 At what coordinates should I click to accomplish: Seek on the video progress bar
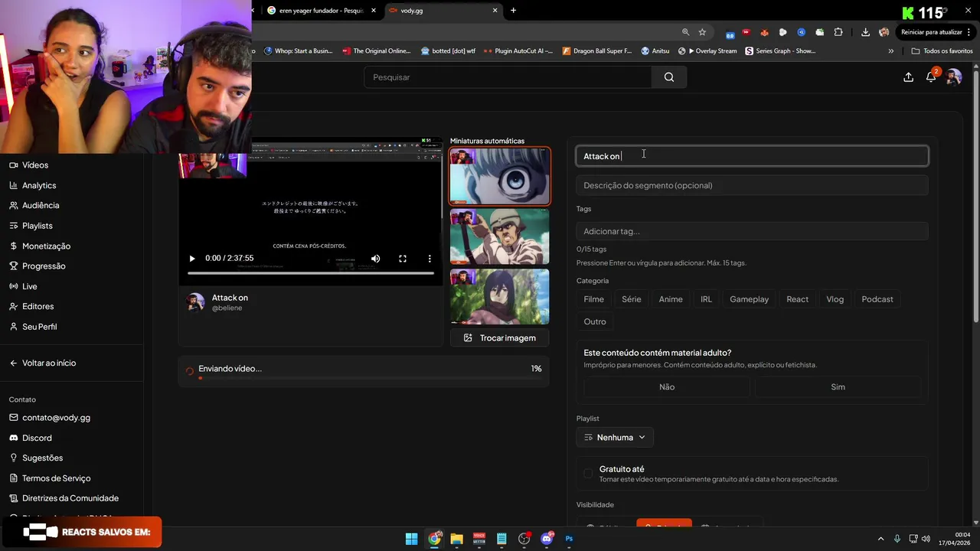(x=310, y=273)
